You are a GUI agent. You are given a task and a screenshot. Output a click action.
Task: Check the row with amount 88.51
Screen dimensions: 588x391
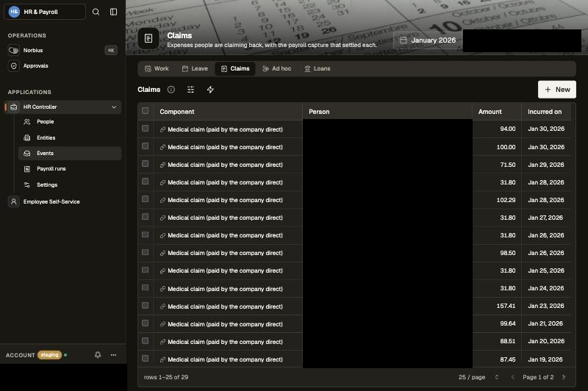(x=145, y=341)
